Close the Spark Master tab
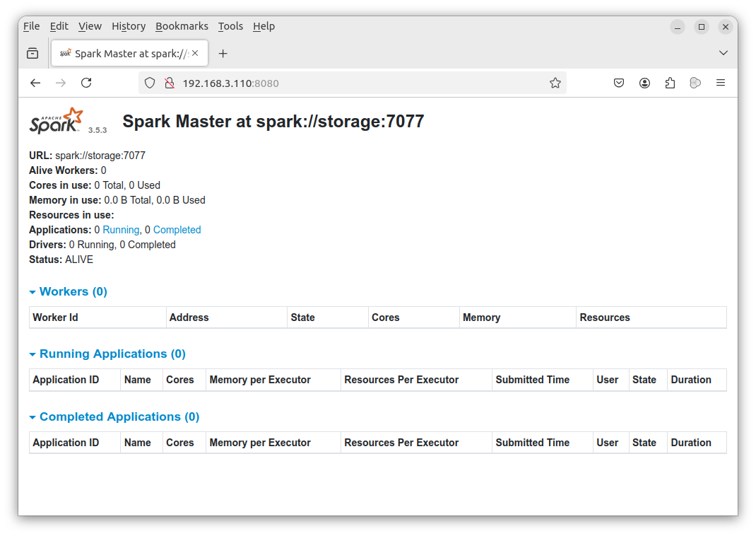Viewport: 756px width, 536px height. point(195,53)
